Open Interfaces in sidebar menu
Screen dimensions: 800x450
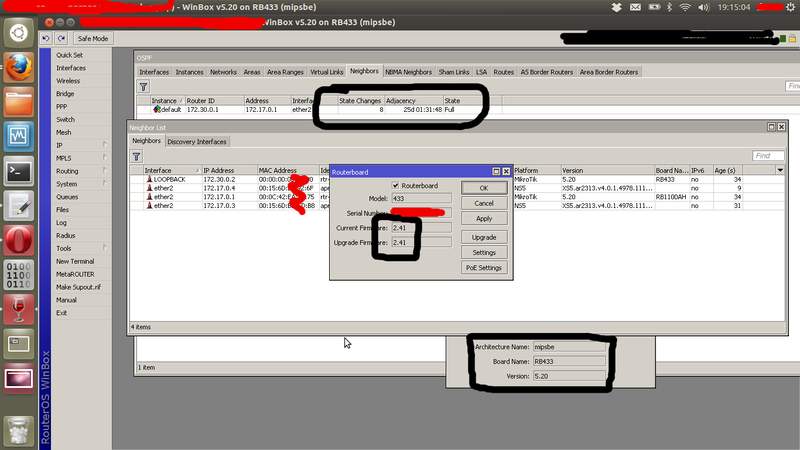(x=71, y=68)
